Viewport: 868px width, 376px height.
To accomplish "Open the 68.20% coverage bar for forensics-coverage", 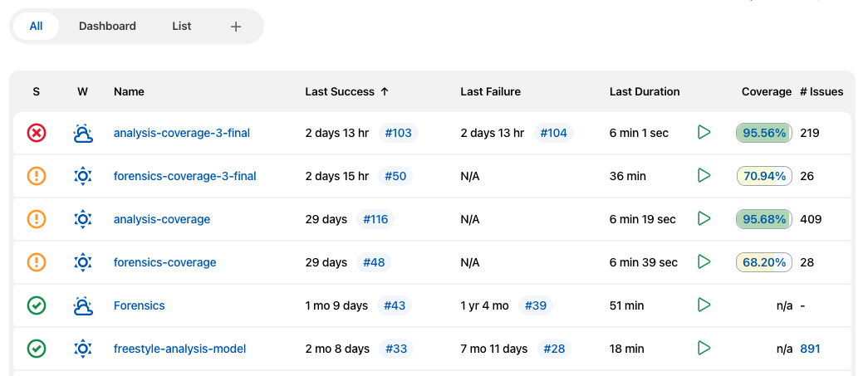I will click(764, 262).
